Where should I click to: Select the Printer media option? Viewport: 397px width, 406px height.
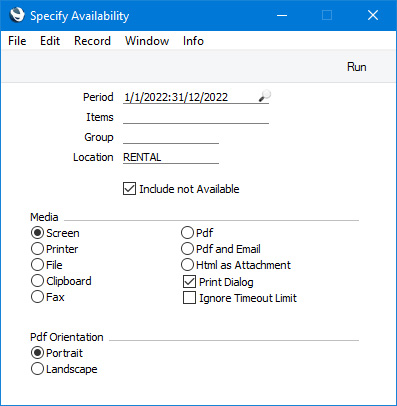pyautogui.click(x=37, y=249)
